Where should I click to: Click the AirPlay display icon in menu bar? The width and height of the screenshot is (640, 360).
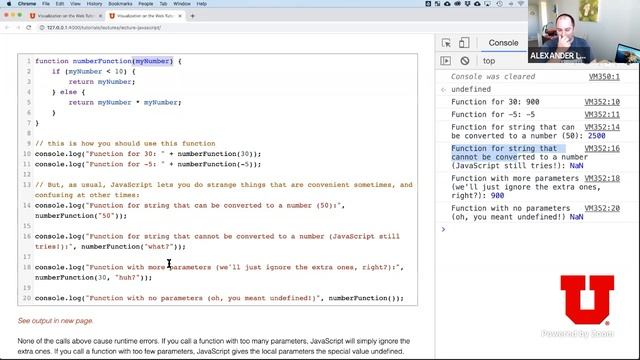487,4
